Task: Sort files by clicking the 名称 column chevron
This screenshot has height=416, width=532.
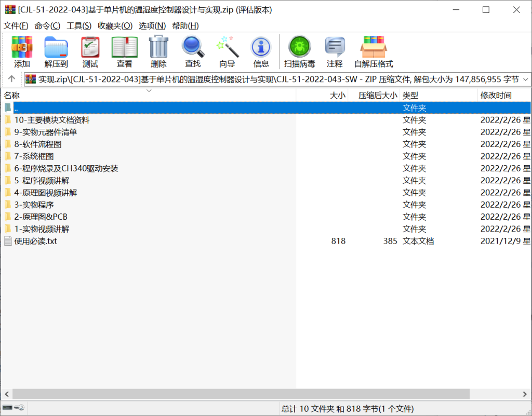Action: coord(149,90)
